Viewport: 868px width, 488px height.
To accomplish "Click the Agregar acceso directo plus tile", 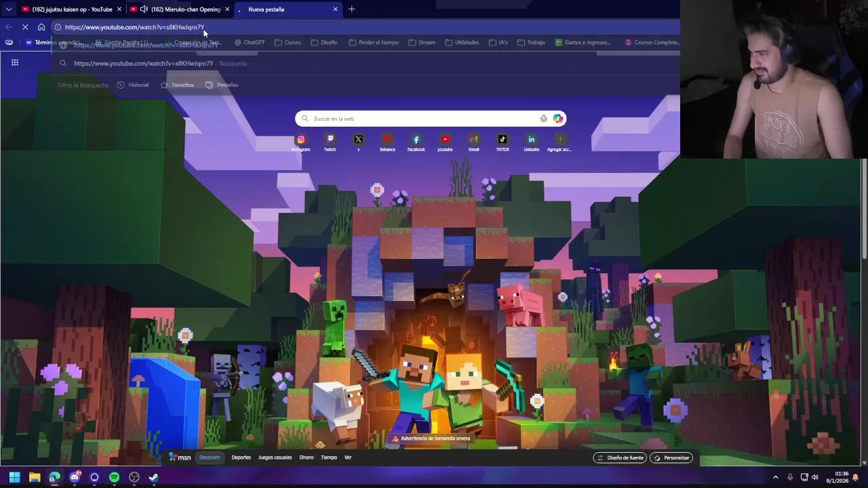I will 560,139.
